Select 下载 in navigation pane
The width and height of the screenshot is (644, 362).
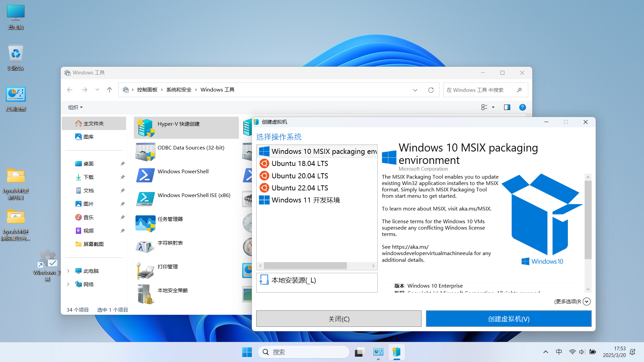point(94,177)
